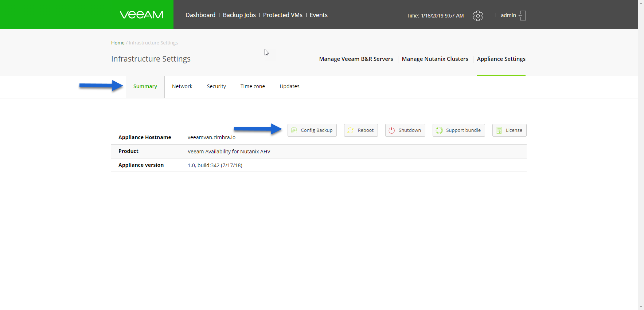The height and width of the screenshot is (310, 644).
Task: Select the Summary tab
Action: [x=145, y=86]
